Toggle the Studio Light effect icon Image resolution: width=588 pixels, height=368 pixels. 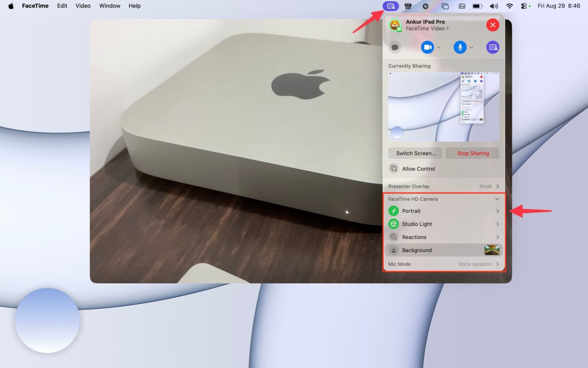[394, 224]
